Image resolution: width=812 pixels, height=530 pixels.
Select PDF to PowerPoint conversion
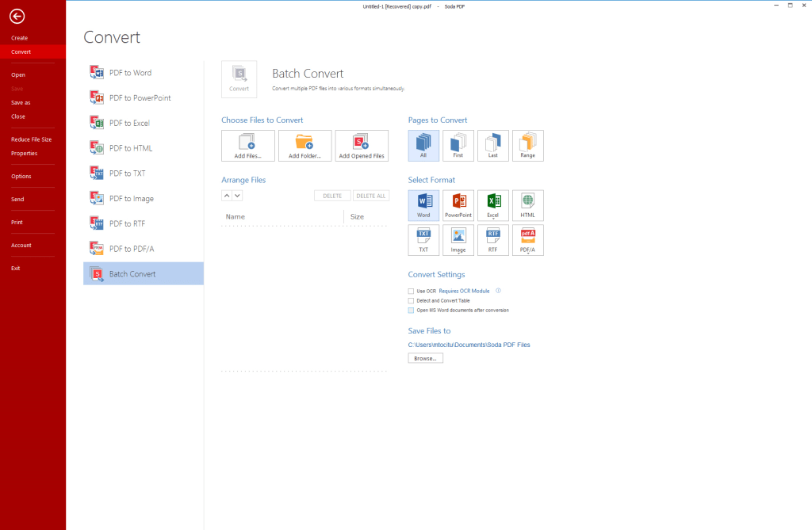coord(144,97)
